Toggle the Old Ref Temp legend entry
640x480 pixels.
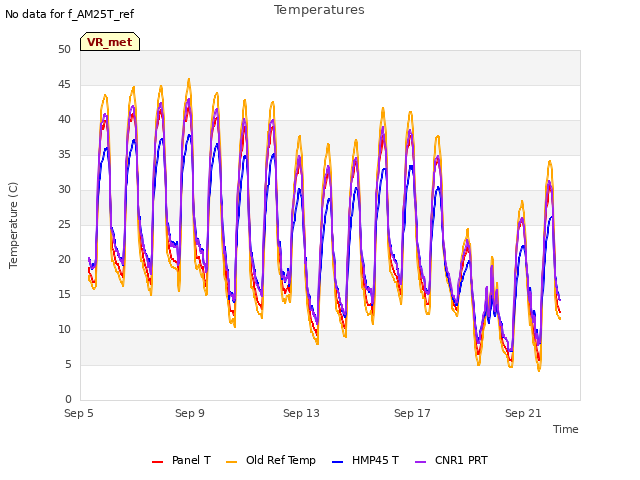tap(271, 460)
